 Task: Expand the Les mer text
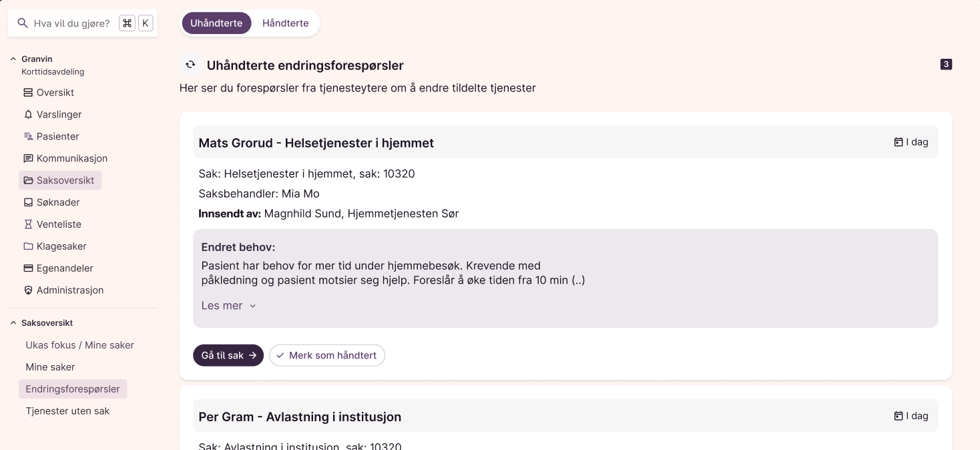(228, 306)
